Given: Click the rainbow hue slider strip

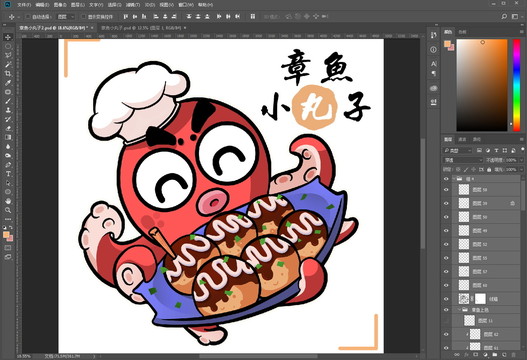Looking at the screenshot, I should pos(517,85).
